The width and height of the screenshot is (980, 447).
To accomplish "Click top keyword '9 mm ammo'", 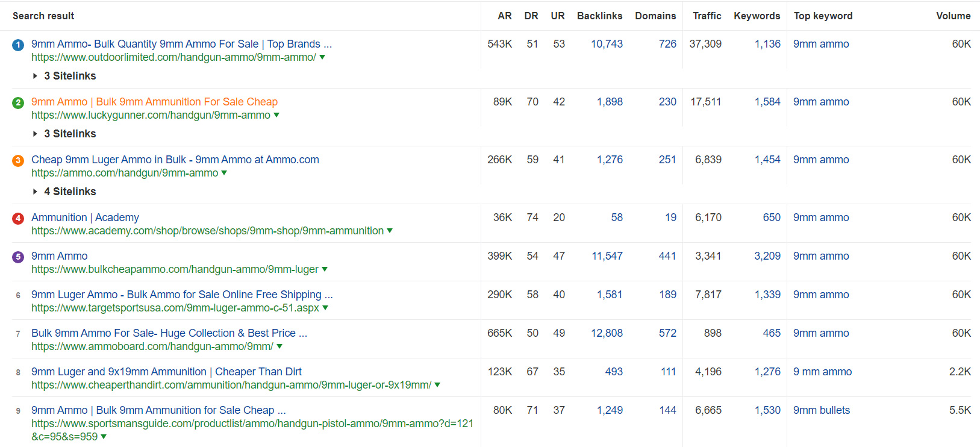I will click(x=823, y=372).
